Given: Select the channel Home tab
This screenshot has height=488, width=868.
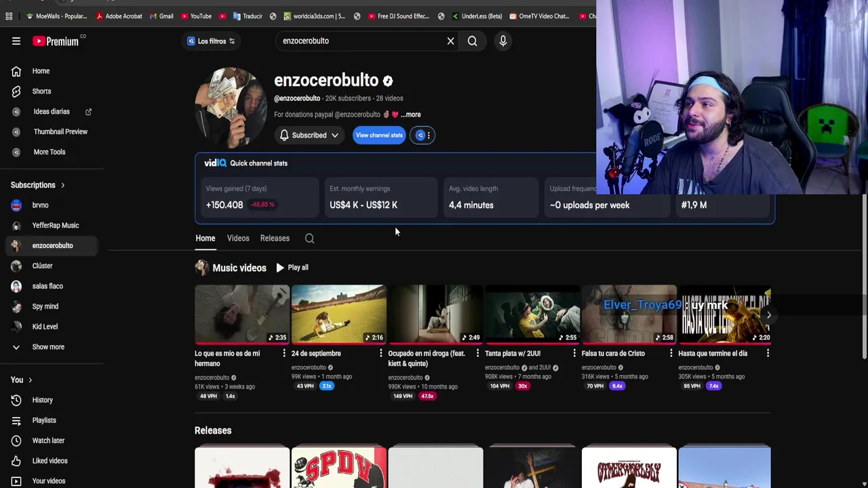Looking at the screenshot, I should pyautogui.click(x=205, y=238).
